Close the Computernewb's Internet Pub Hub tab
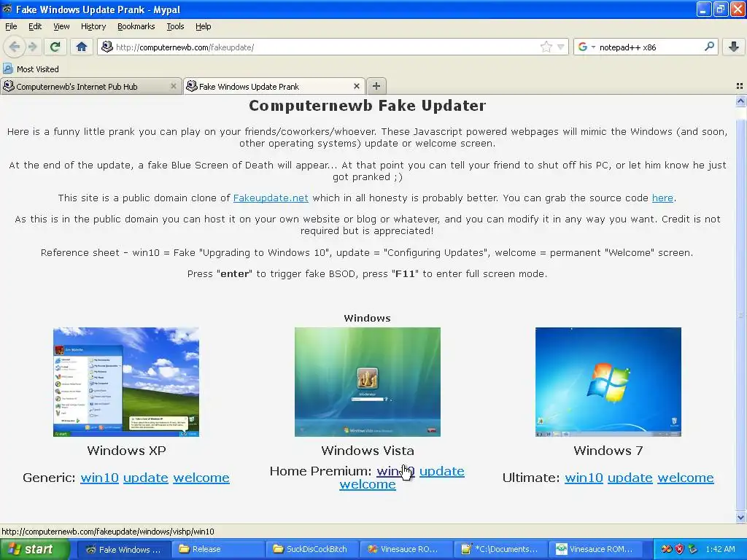The width and height of the screenshot is (747, 560). tap(174, 86)
